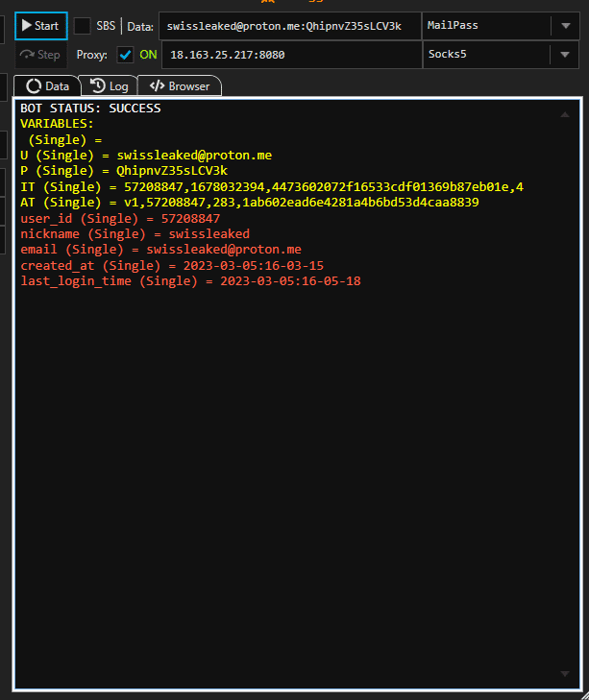Click the 'U (Single)' variable line
The height and width of the screenshot is (700, 589).
(146, 156)
